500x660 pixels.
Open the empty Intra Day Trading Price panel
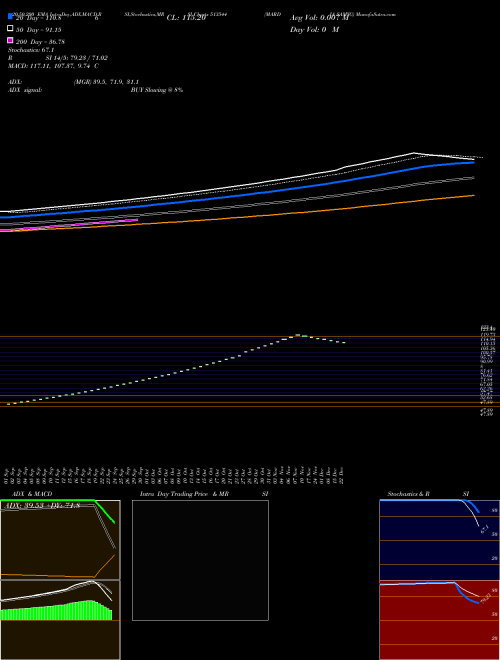pos(200,560)
